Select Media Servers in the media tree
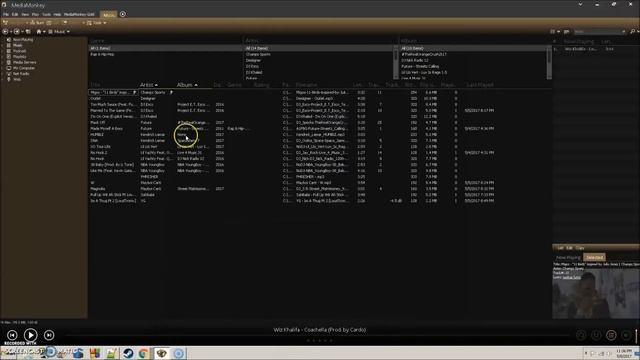Viewport: 640px width, 360px height. [24, 62]
